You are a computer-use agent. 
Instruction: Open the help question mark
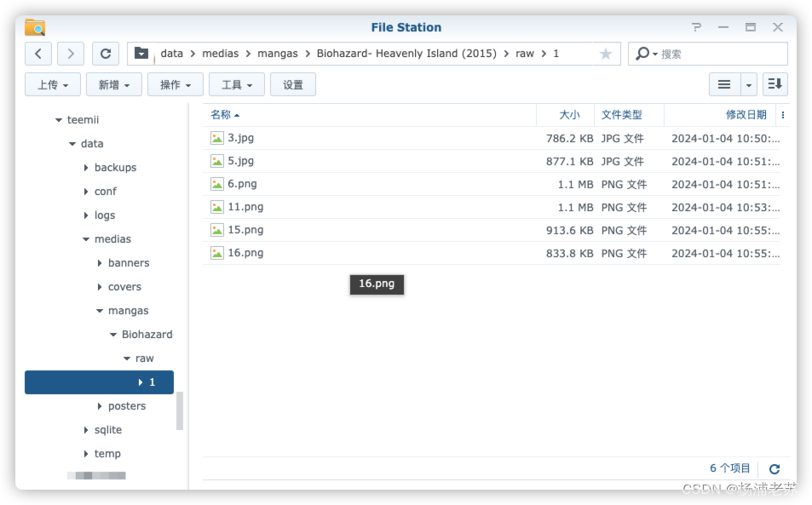696,27
